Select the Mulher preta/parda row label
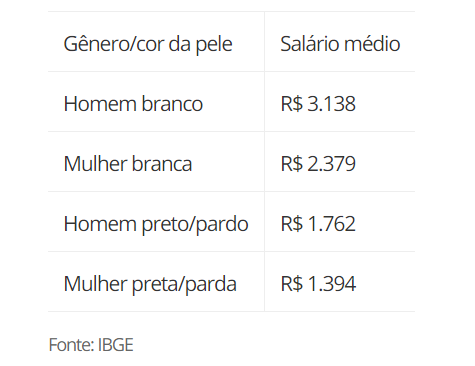Image resolution: width=475 pixels, height=366 pixels. pos(150,284)
